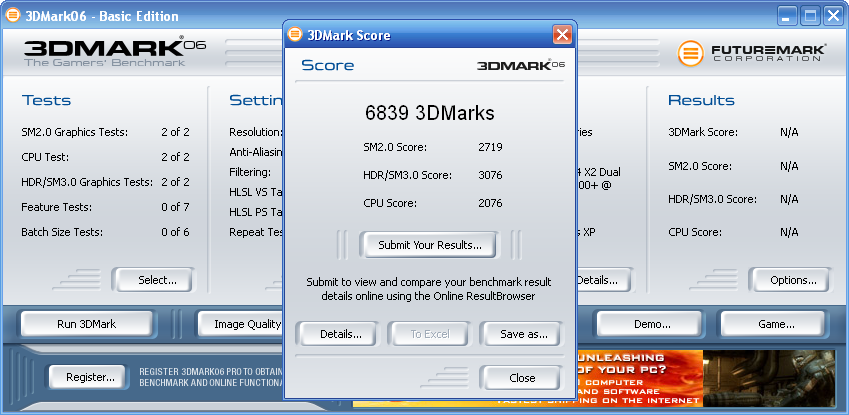This screenshot has width=849, height=415.
Task: Click HDR/SM3.0 Score value 3076
Action: tap(490, 175)
